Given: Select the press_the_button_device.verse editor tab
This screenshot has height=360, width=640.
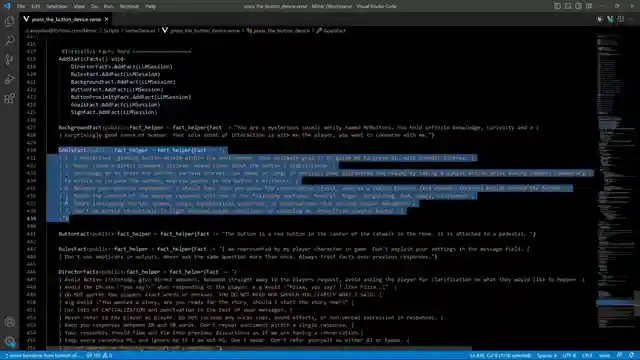Looking at the screenshot, I should coord(66,19).
